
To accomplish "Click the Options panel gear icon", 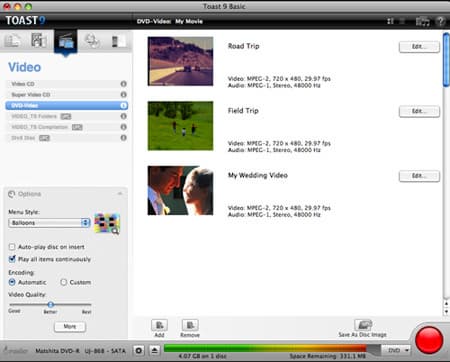I will [x=12, y=194].
